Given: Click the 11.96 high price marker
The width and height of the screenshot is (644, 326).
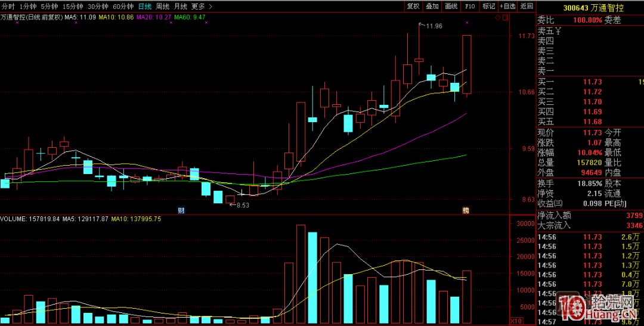Looking at the screenshot, I should tap(434, 26).
